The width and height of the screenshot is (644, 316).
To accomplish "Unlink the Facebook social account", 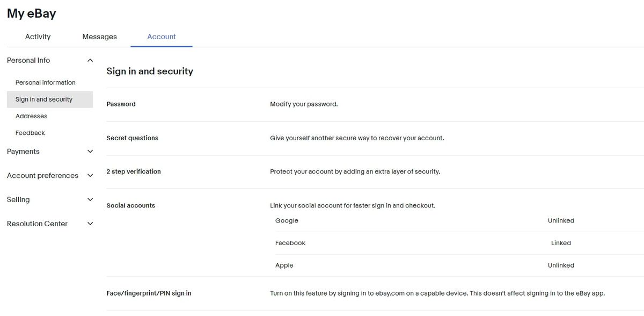I will click(x=561, y=242).
